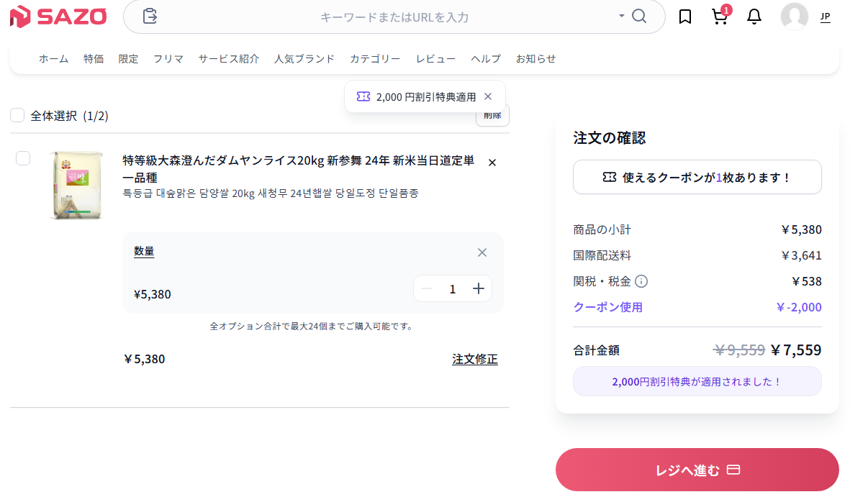Viewport: 868px width, 502px height.
Task: Open the カテゴリー menu item
Action: [375, 59]
